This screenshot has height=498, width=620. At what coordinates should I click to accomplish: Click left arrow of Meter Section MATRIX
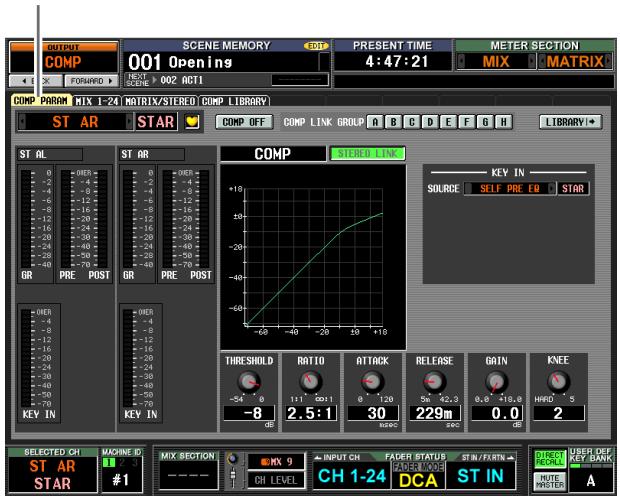[x=542, y=61]
